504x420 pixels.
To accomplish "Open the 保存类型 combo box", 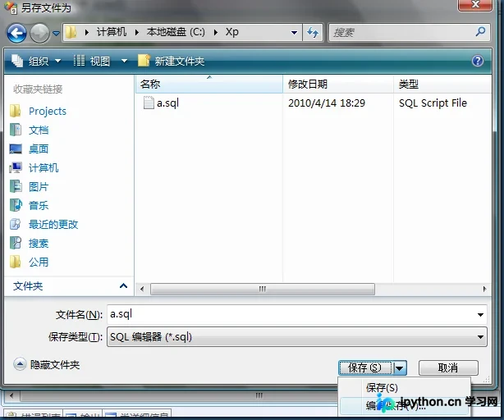I will click(297, 337).
